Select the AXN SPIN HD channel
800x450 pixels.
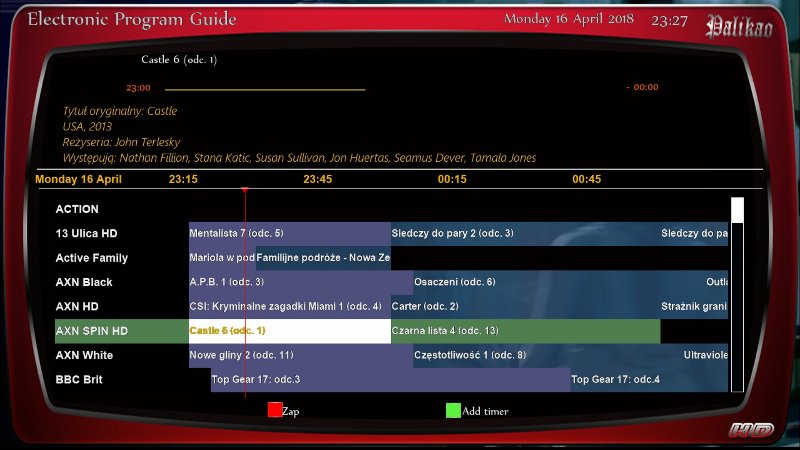pos(122,331)
